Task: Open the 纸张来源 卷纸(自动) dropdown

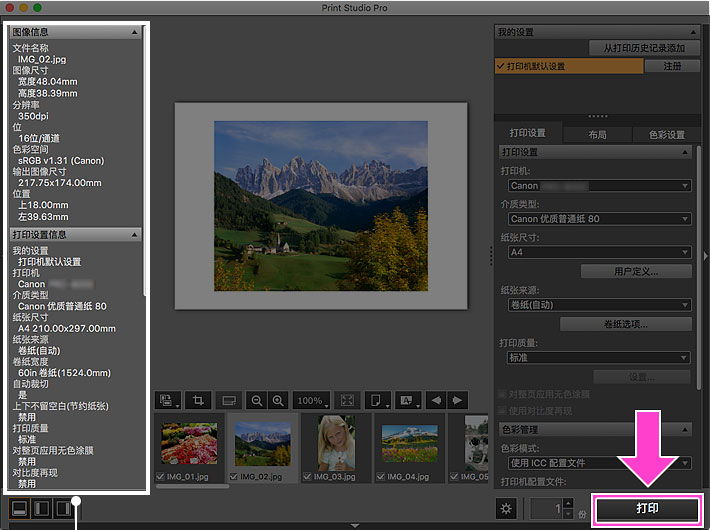Action: point(600,305)
